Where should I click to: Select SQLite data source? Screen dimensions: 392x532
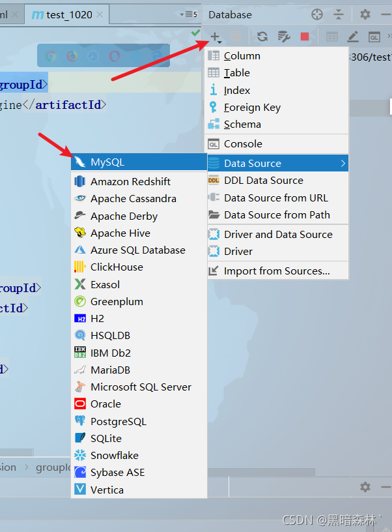[139, 438]
